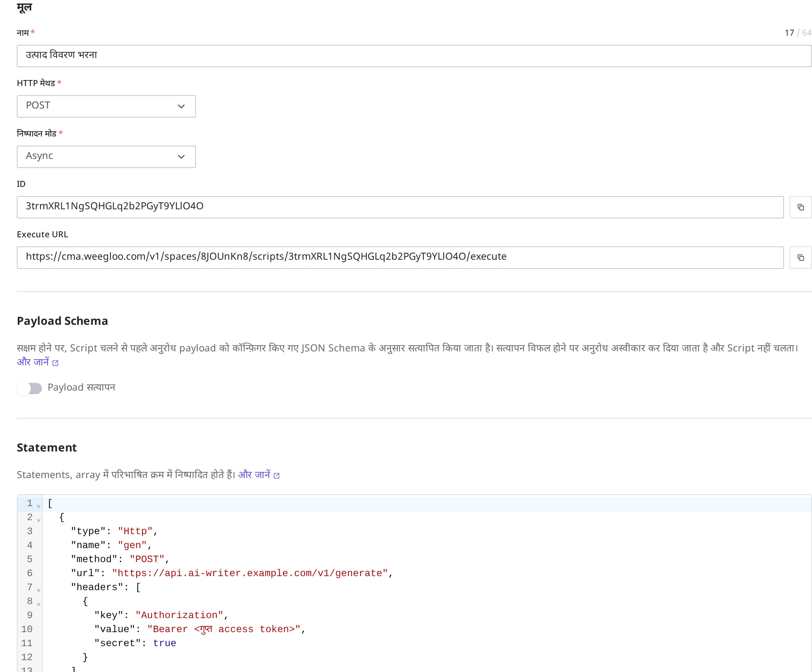Click inside the Execute URL field

(x=400, y=258)
